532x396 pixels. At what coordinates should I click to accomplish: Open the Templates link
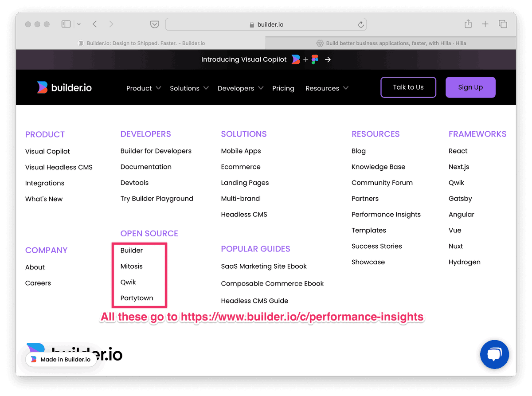pos(369,231)
